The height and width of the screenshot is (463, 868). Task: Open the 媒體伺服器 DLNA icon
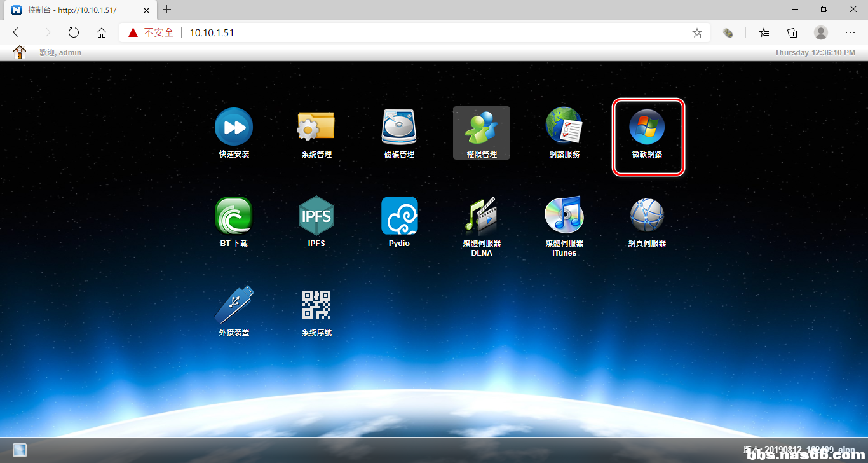point(482,216)
